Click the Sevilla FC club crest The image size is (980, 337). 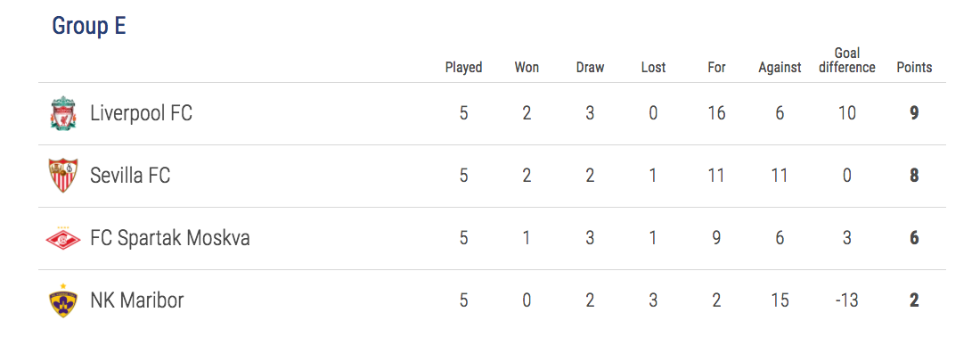pyautogui.click(x=63, y=176)
